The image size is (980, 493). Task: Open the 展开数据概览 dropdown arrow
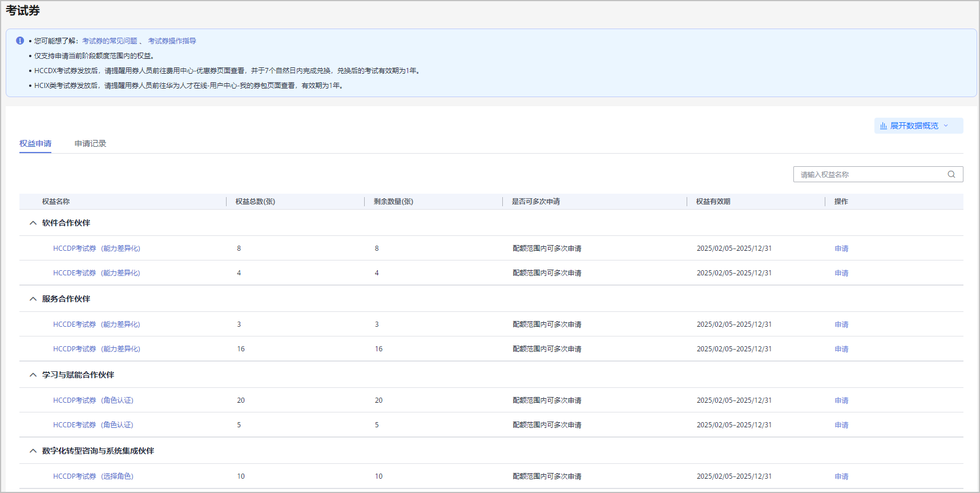click(946, 126)
